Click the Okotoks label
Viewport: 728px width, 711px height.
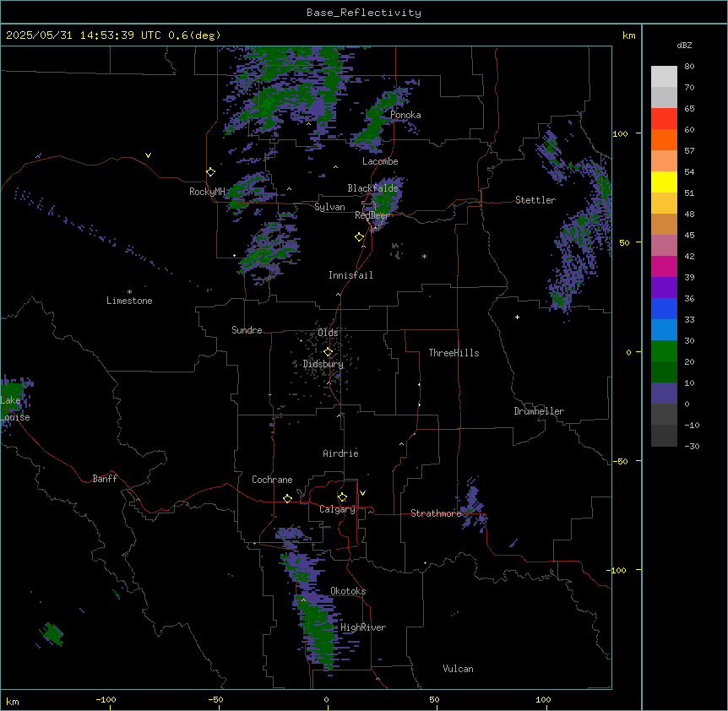coord(348,591)
